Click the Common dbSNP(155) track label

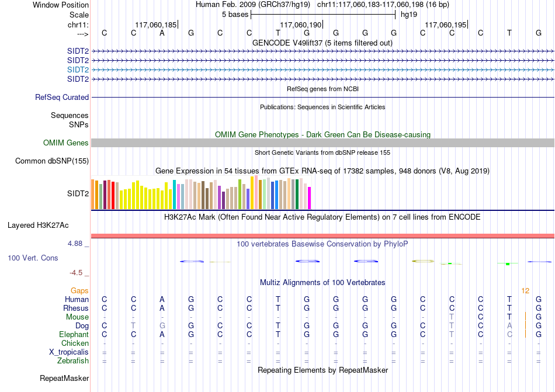pos(51,161)
